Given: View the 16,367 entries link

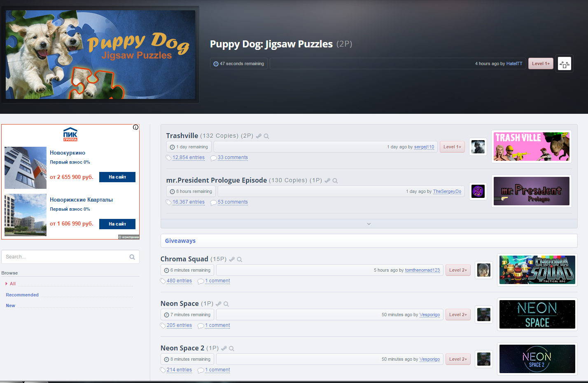Looking at the screenshot, I should click(189, 202).
